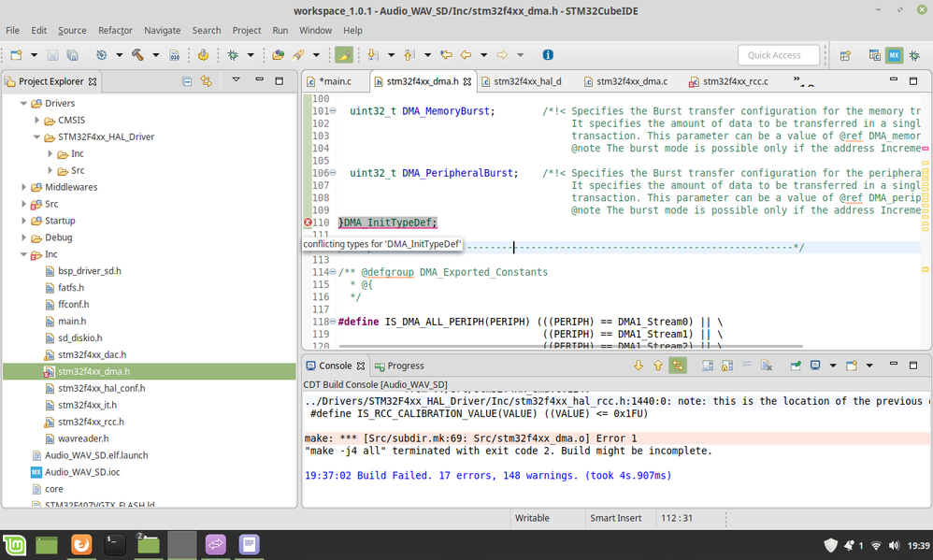Open the Debug dropdown arrow
This screenshot has height=560, width=933.
[251, 55]
